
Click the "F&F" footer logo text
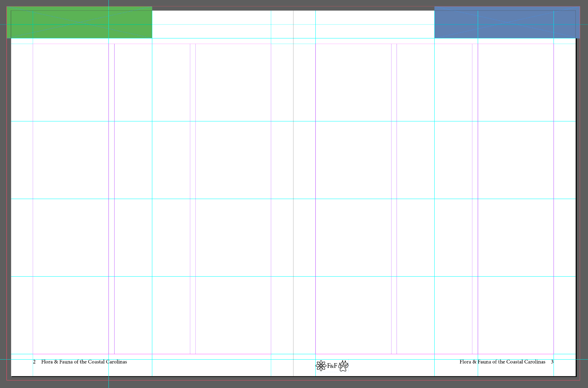[332, 366]
